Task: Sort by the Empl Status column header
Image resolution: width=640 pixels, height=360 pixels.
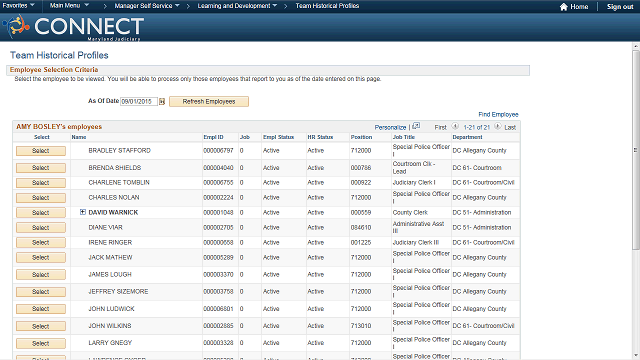Action: point(278,137)
